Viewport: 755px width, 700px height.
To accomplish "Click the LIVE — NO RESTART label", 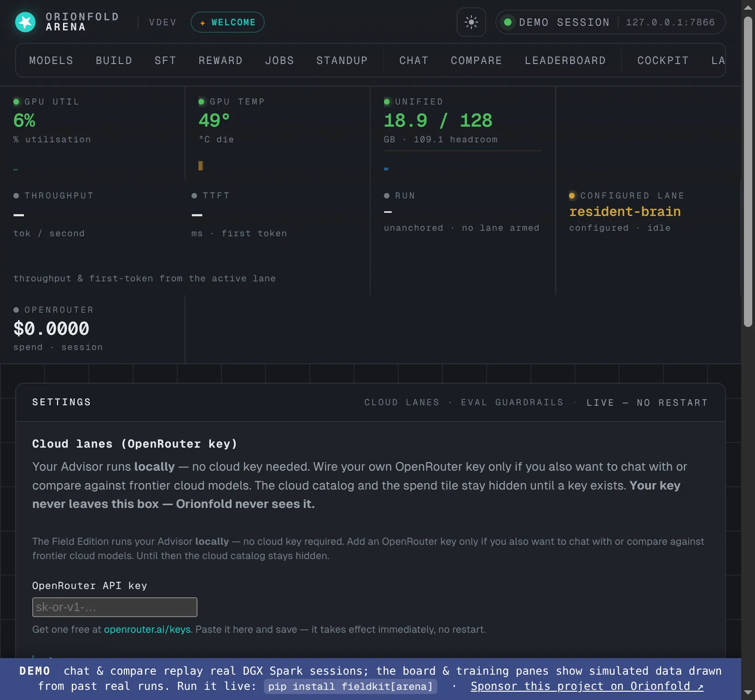I will click(647, 402).
